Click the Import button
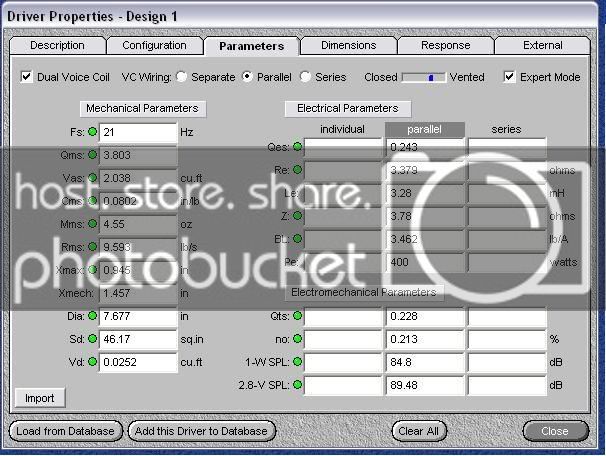 pos(40,398)
